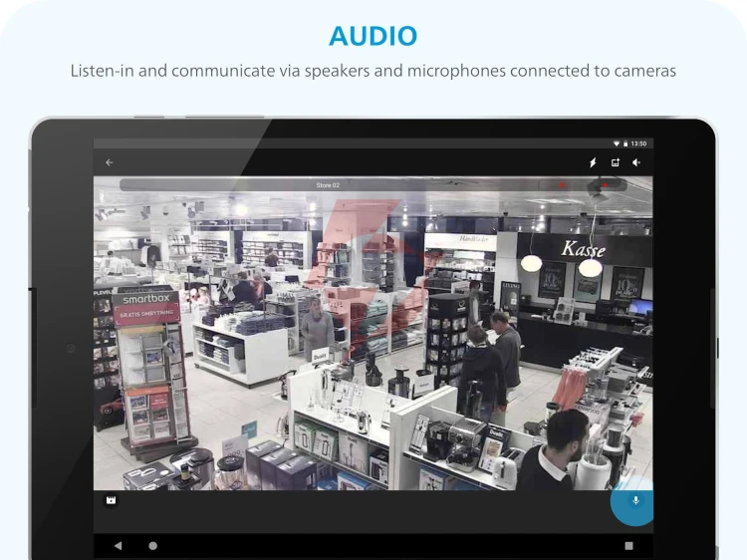747x560 pixels.
Task: Take a snapshot with the picture-plus icon
Action: 616,162
